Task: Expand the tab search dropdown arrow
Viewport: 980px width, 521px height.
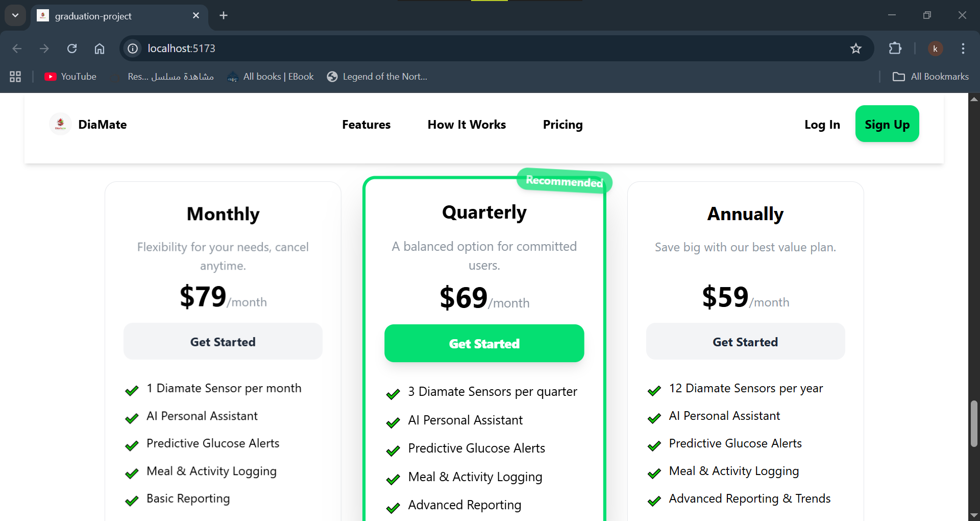Action: (x=15, y=15)
